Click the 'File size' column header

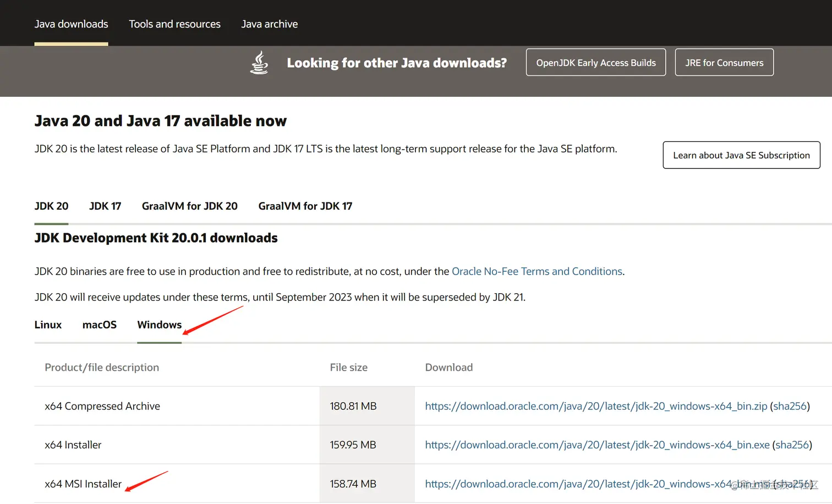[349, 368]
